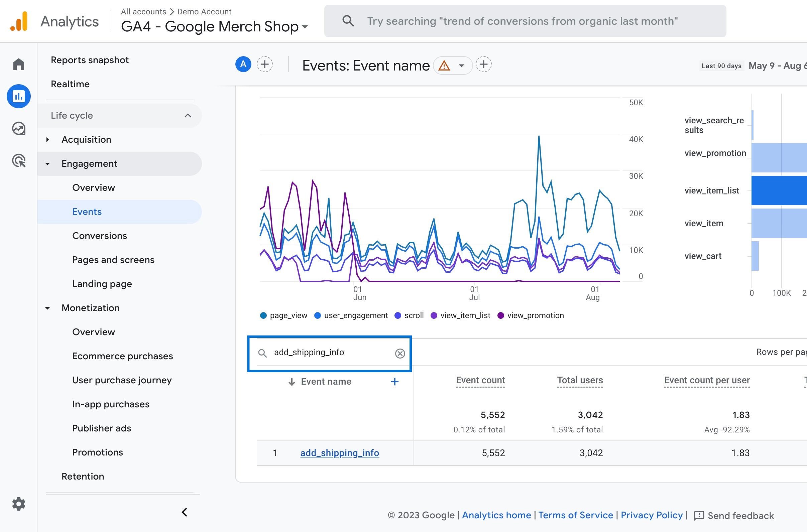Open Retention report
Image resolution: width=807 pixels, height=532 pixels.
(83, 476)
